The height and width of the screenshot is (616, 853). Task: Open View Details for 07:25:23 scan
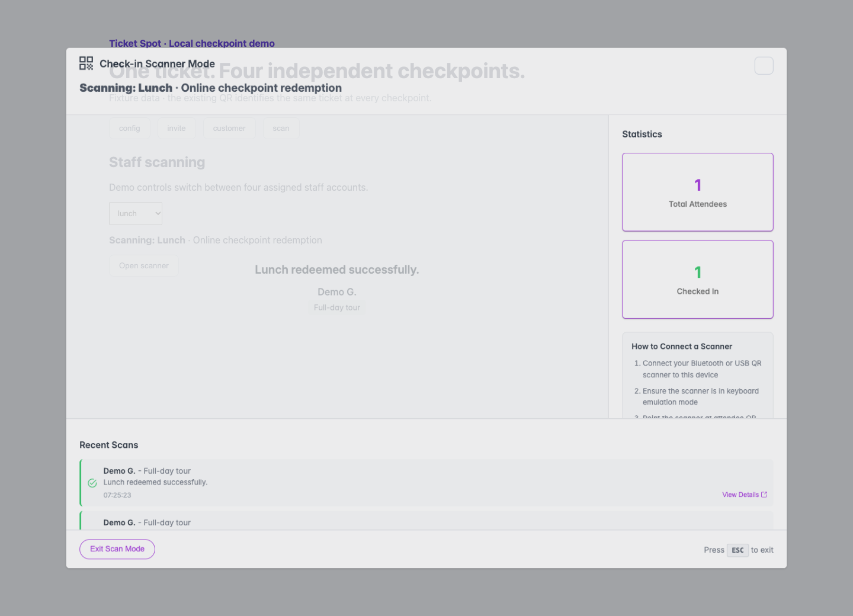(745, 495)
